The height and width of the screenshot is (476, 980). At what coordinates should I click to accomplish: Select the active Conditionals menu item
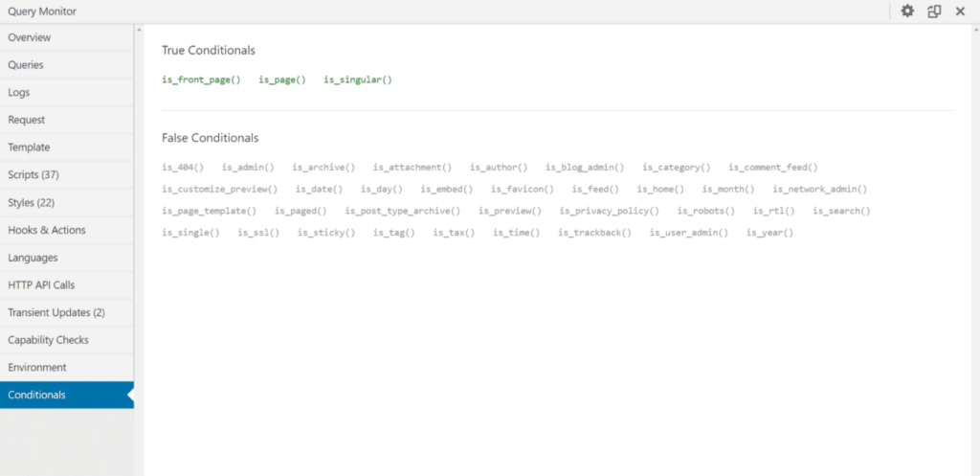coord(37,396)
